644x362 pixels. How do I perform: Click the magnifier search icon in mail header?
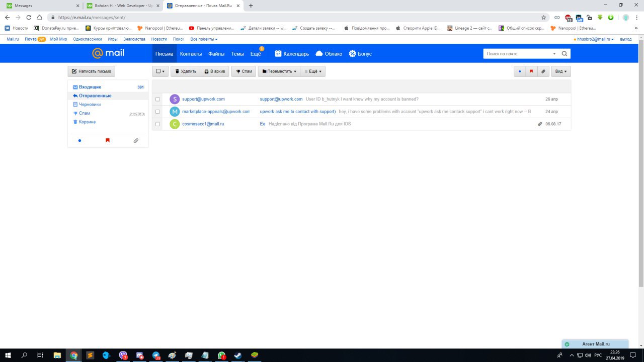(x=565, y=53)
